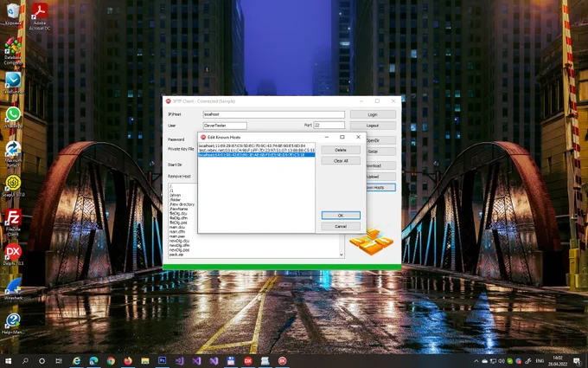Maximize the Edit Known Hosts dialog
The width and height of the screenshot is (588, 368).
(x=342, y=137)
